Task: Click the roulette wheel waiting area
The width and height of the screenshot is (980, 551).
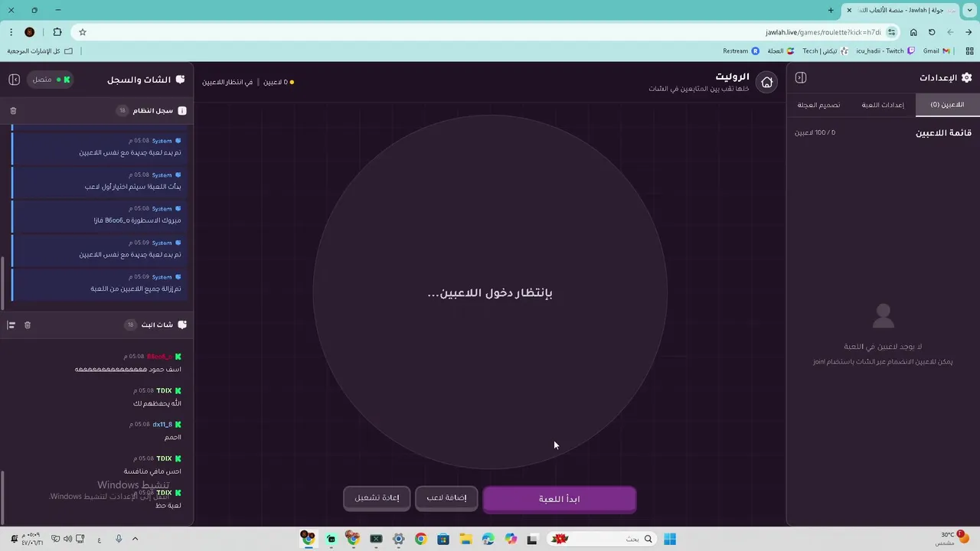Action: [490, 292]
